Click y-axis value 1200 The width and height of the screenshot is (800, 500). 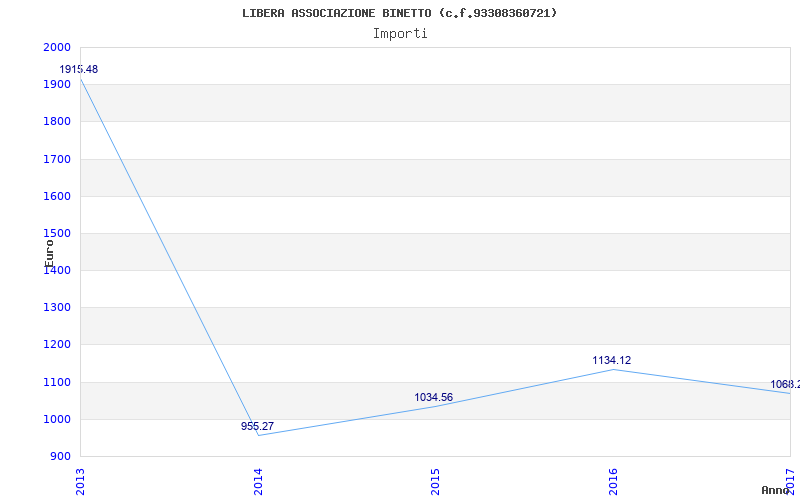coord(58,345)
